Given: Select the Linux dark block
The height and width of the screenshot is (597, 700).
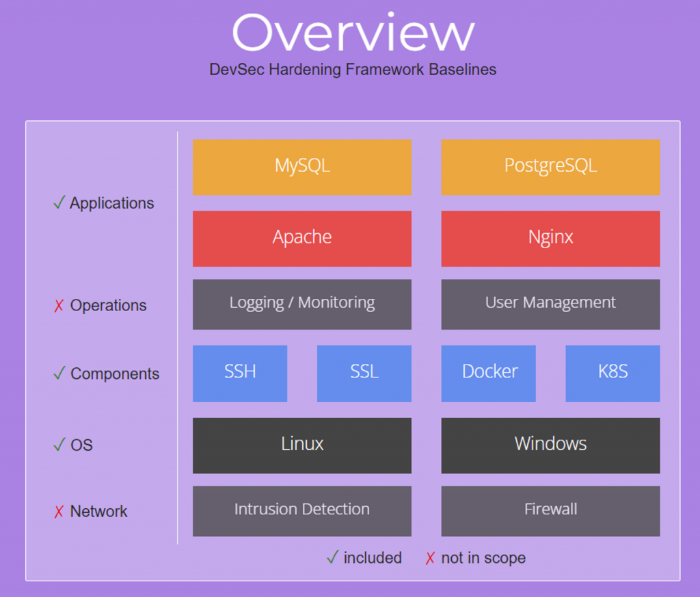Looking at the screenshot, I should coord(301,445).
